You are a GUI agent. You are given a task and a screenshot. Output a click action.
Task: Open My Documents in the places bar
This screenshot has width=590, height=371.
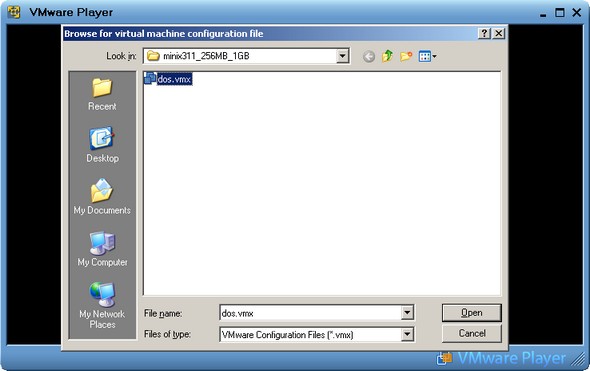tap(102, 197)
